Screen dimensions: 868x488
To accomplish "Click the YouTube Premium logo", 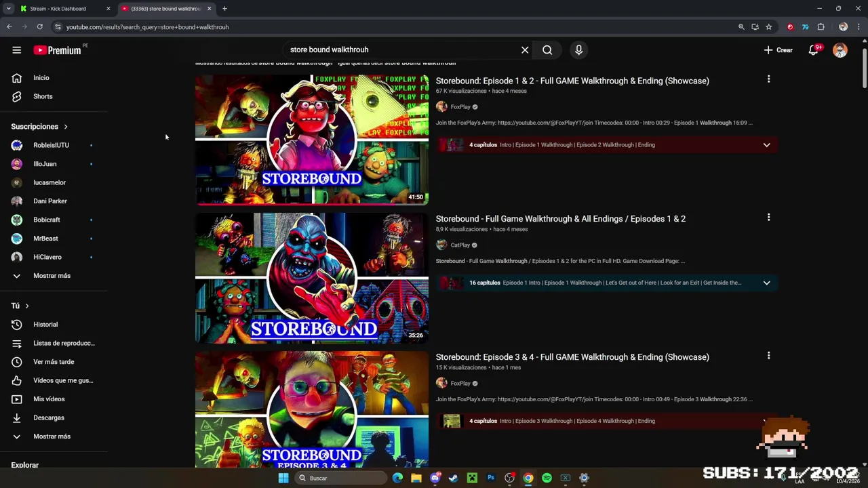I will tap(58, 50).
